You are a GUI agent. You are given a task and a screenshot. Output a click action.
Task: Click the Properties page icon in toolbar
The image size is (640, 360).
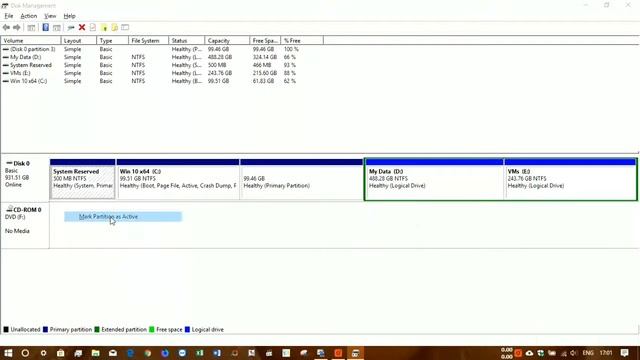93,27
